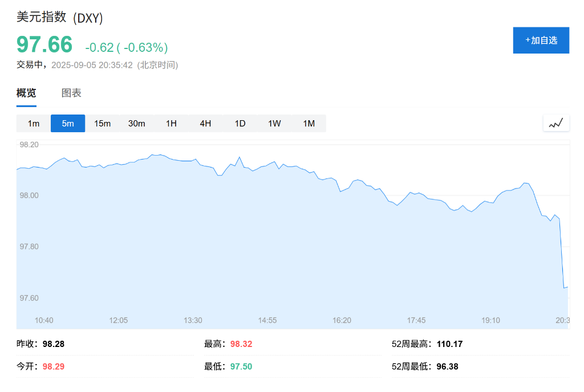Click the current price 97.66

pyautogui.click(x=44, y=45)
